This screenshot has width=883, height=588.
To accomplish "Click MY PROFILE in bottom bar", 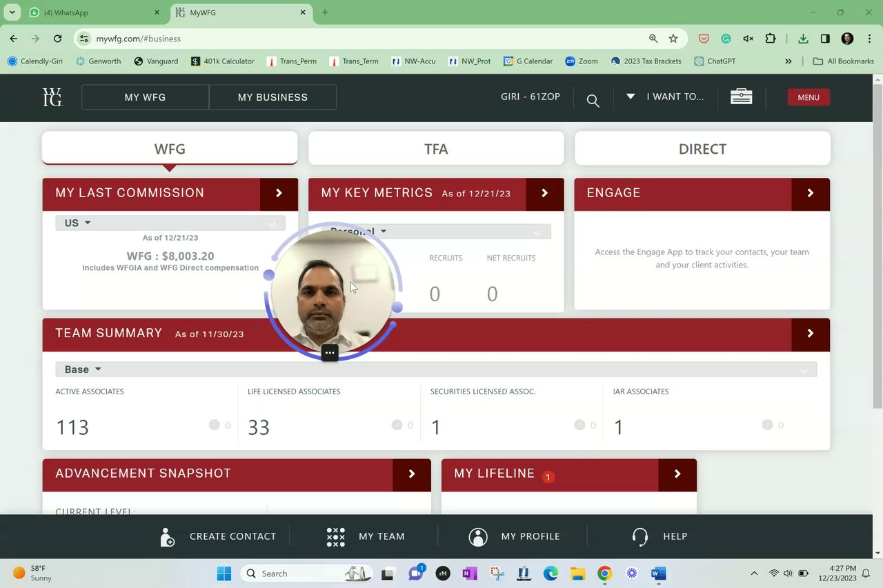I will (530, 536).
